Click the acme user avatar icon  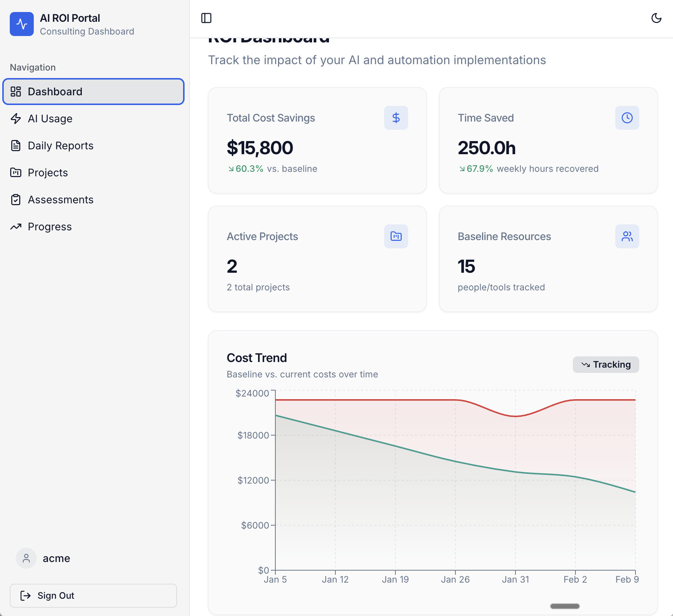tap(26, 558)
